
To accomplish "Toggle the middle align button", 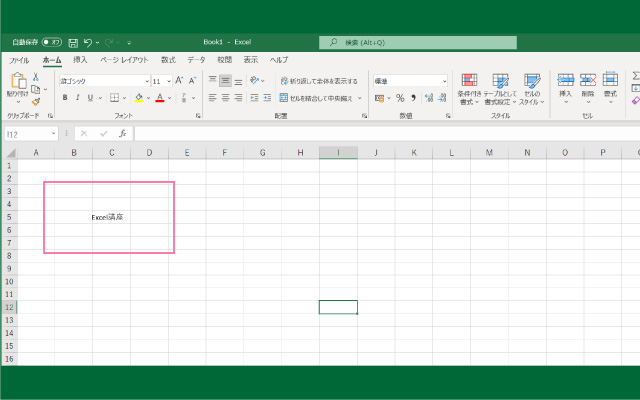I will 225,80.
